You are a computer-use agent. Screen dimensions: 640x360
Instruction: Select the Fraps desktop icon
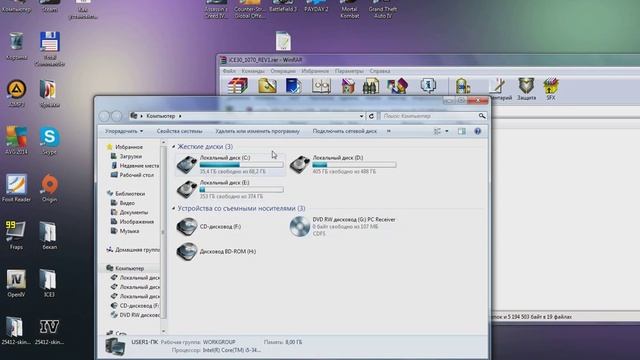click(16, 236)
